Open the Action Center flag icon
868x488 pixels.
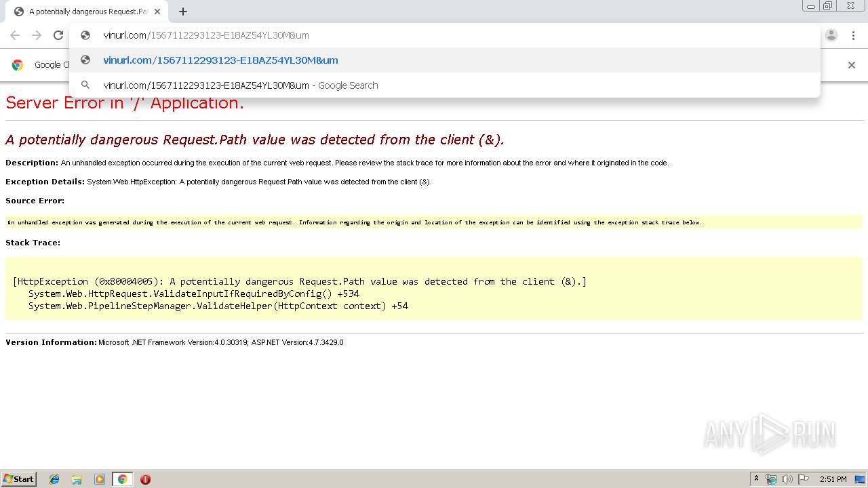point(804,479)
